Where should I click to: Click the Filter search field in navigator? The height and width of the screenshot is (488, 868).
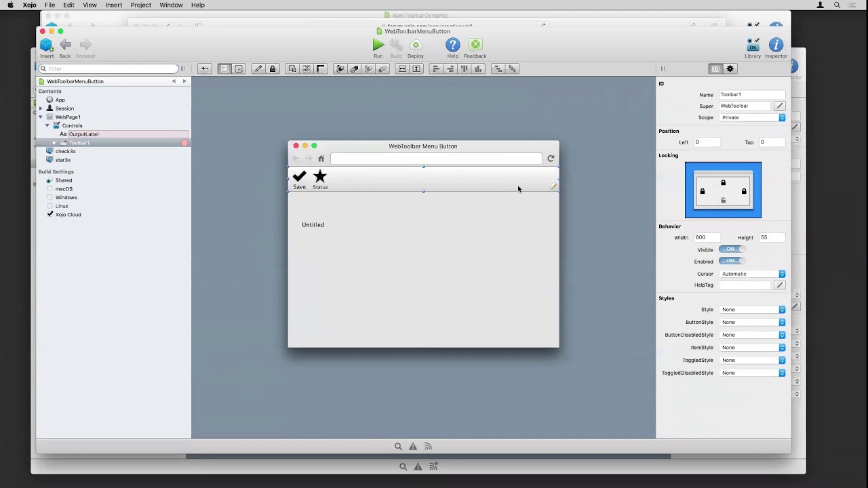tap(108, 68)
